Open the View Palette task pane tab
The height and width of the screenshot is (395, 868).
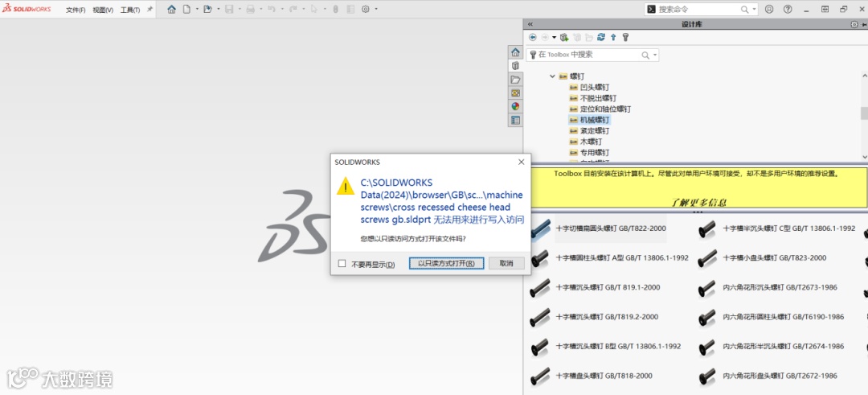point(515,93)
